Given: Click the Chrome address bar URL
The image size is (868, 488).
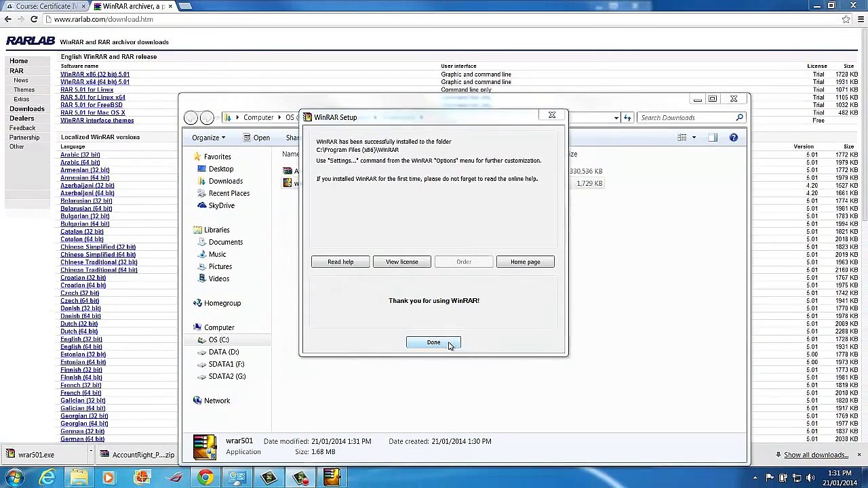Looking at the screenshot, I should (103, 19).
